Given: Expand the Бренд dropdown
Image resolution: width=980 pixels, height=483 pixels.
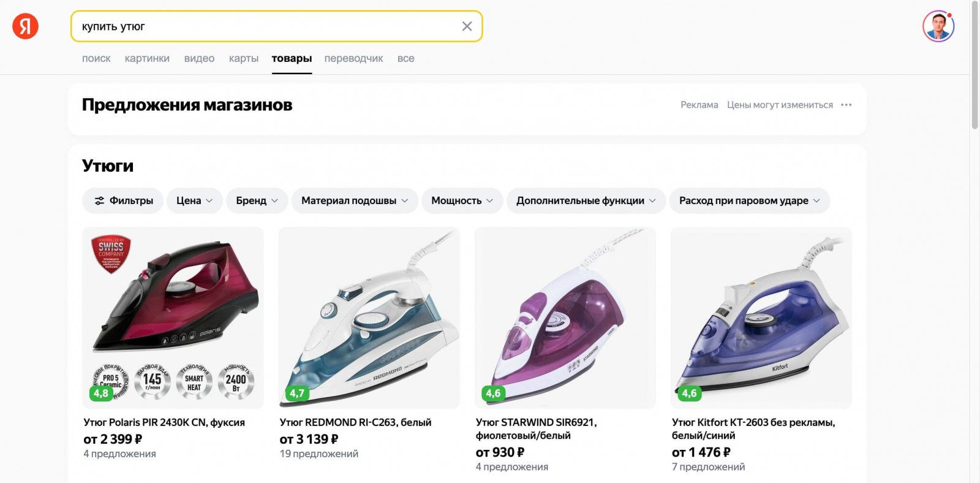Looking at the screenshot, I should click(257, 200).
